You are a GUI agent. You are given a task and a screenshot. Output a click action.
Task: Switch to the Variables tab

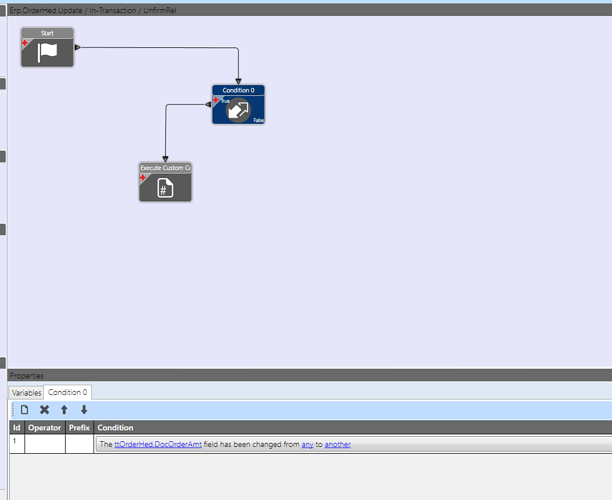coord(26,393)
